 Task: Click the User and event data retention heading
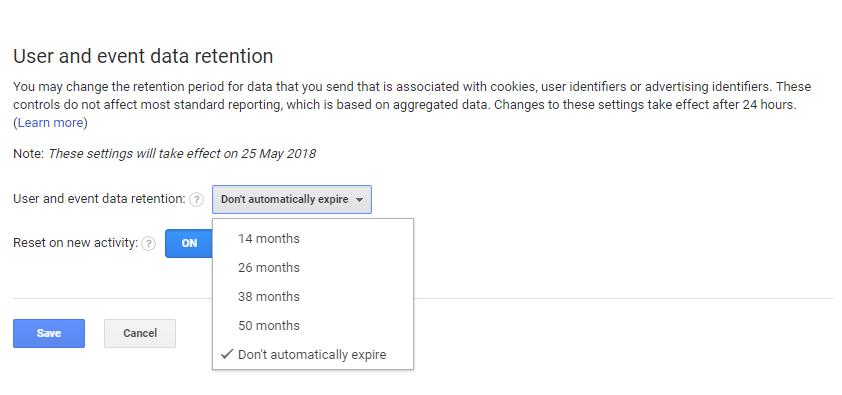(x=143, y=56)
